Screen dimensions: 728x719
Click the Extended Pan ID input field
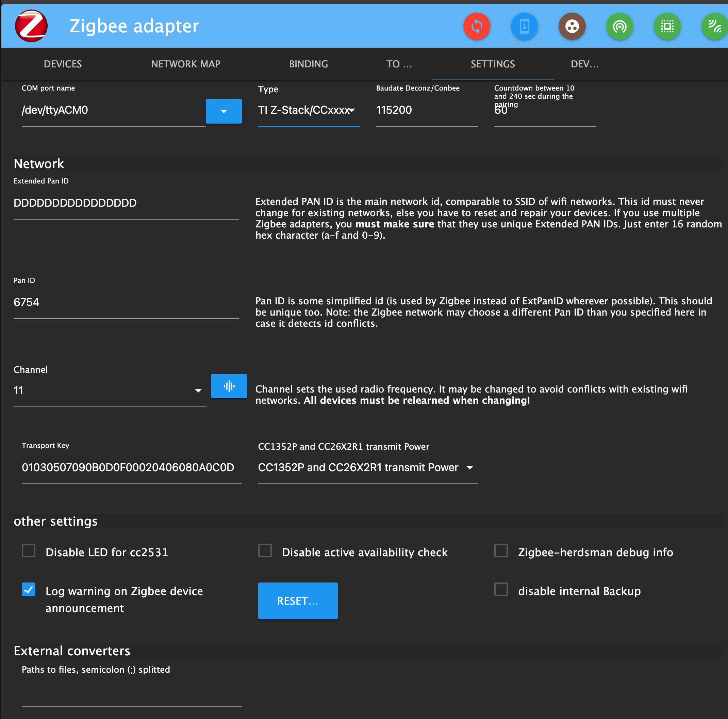pos(126,203)
